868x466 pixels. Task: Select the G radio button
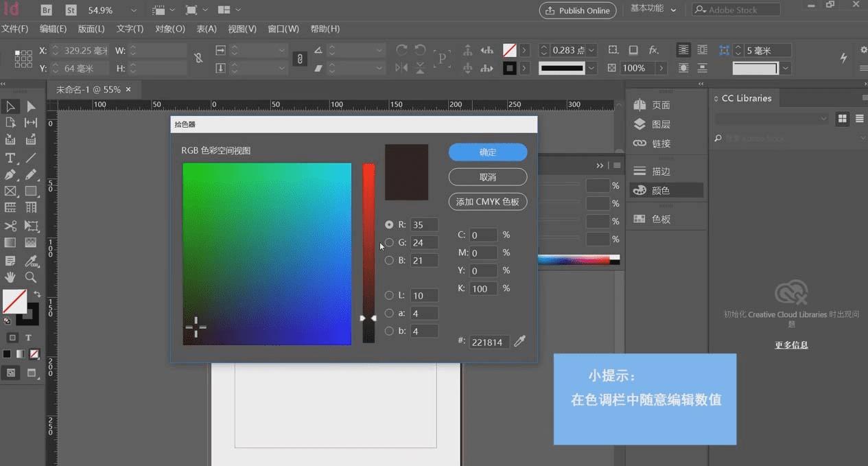coord(389,242)
